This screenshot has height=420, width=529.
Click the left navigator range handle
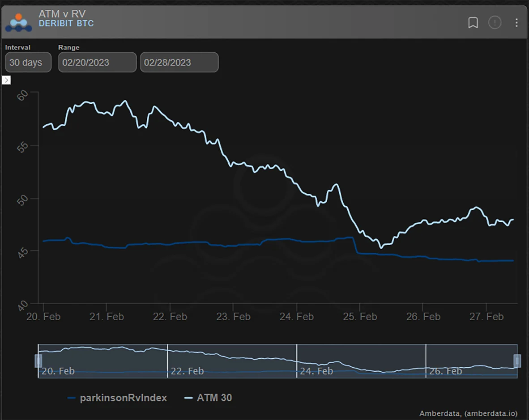tap(38, 361)
